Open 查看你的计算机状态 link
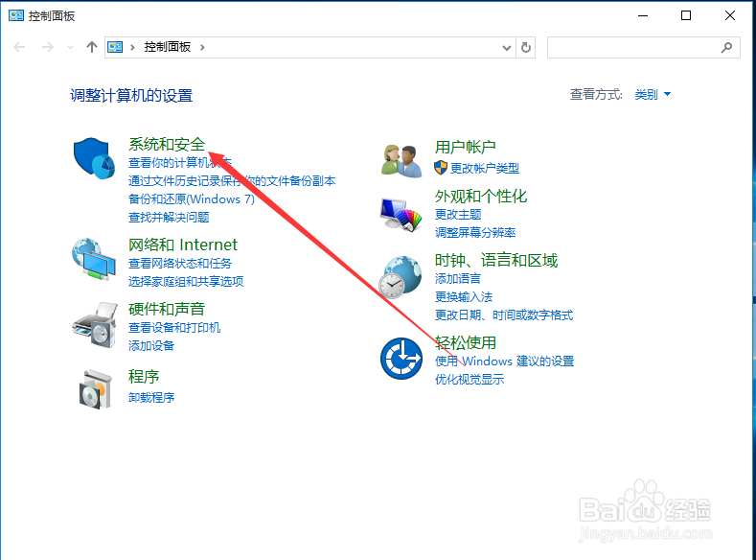Viewport: 756px width, 560px height. click(180, 163)
